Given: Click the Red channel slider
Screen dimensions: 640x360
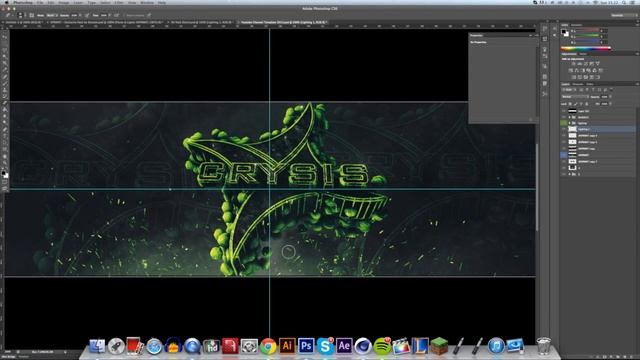Looking at the screenshot, I should (x=587, y=31).
